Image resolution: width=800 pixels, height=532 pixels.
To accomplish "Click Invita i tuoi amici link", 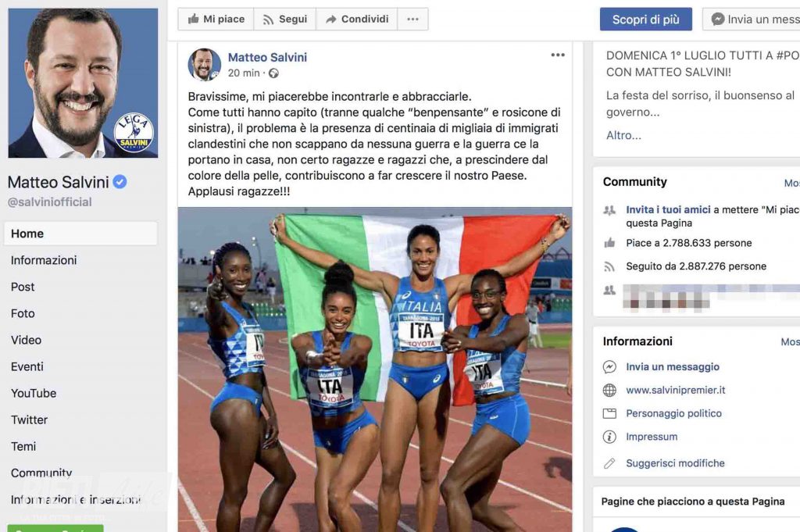I will click(668, 209).
